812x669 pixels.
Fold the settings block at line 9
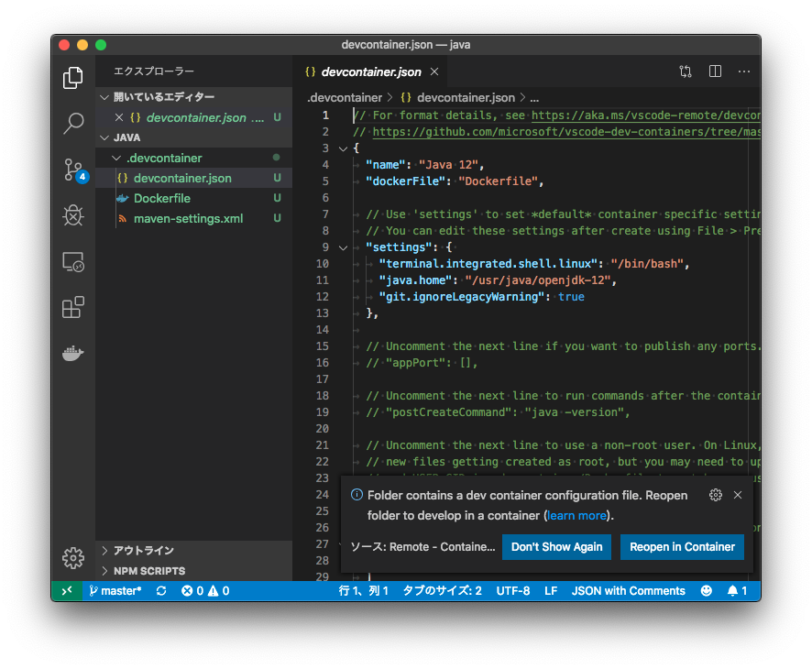coord(343,247)
